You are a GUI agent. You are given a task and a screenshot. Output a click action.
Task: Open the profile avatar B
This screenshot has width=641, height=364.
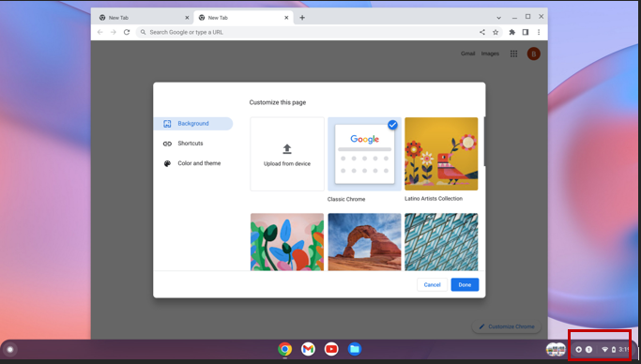[x=533, y=53]
